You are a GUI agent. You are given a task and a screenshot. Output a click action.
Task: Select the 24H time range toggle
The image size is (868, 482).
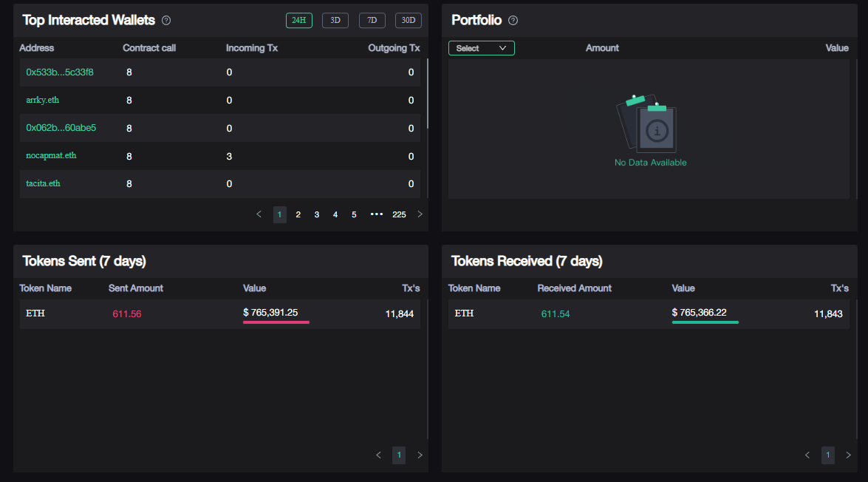(299, 21)
